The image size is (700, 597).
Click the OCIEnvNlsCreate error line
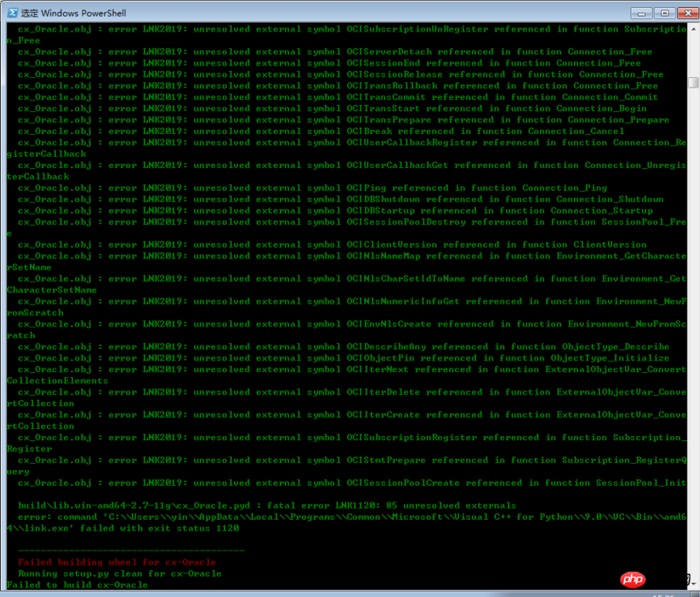click(x=346, y=329)
